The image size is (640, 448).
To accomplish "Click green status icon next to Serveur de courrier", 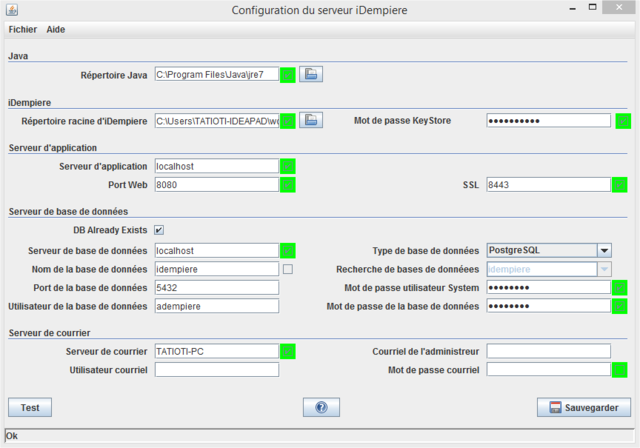I will (x=288, y=351).
